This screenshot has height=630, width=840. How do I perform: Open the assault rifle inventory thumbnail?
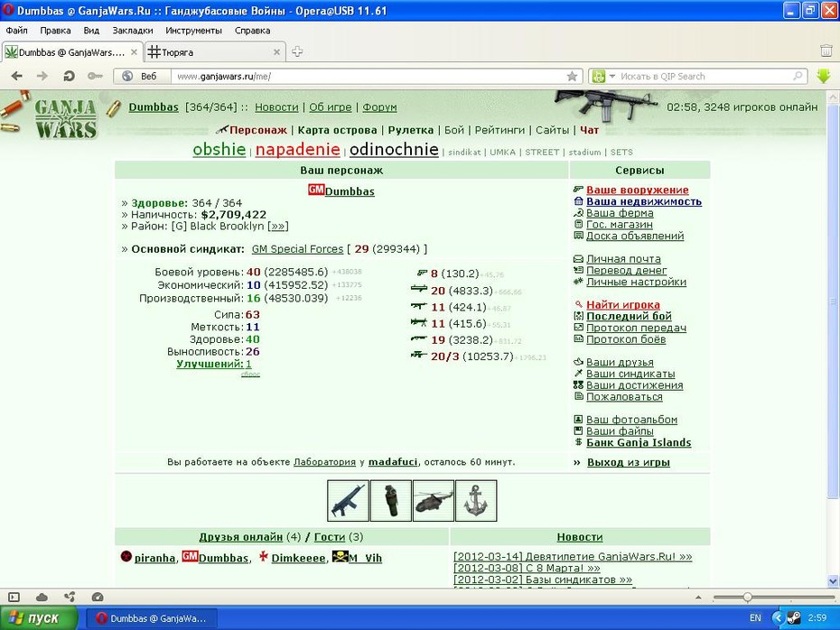pos(349,500)
